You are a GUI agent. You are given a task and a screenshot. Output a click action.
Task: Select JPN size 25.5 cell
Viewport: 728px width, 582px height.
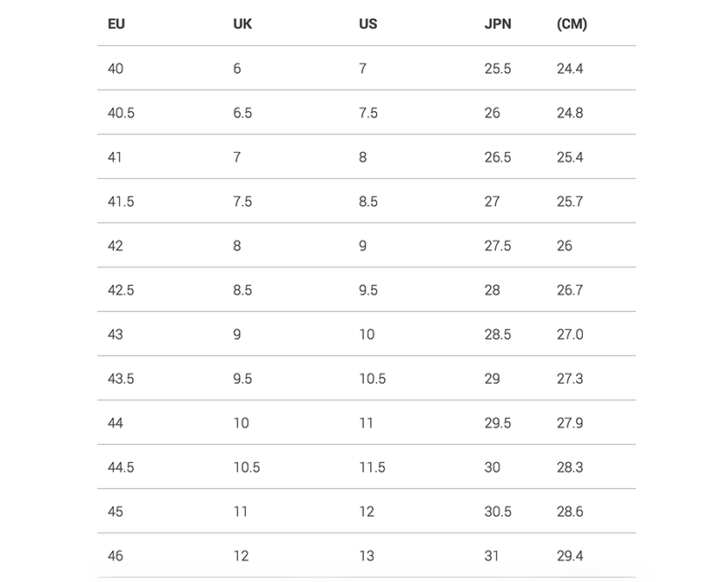[497, 69]
